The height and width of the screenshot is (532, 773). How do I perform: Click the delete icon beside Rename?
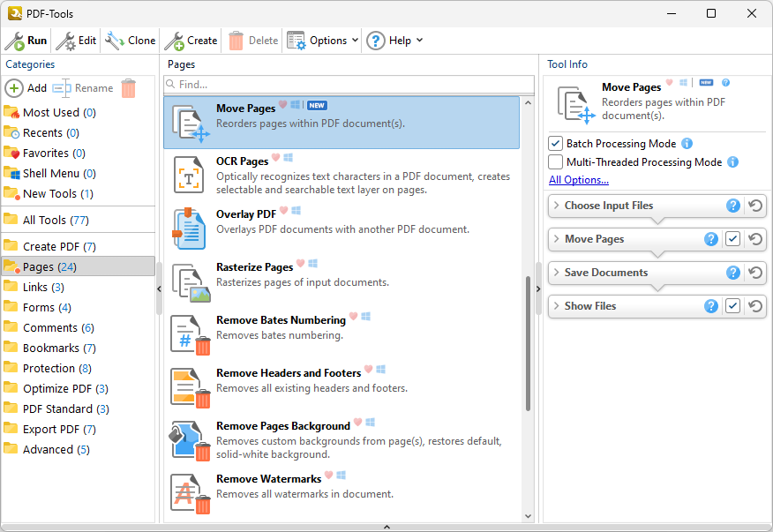click(x=127, y=88)
